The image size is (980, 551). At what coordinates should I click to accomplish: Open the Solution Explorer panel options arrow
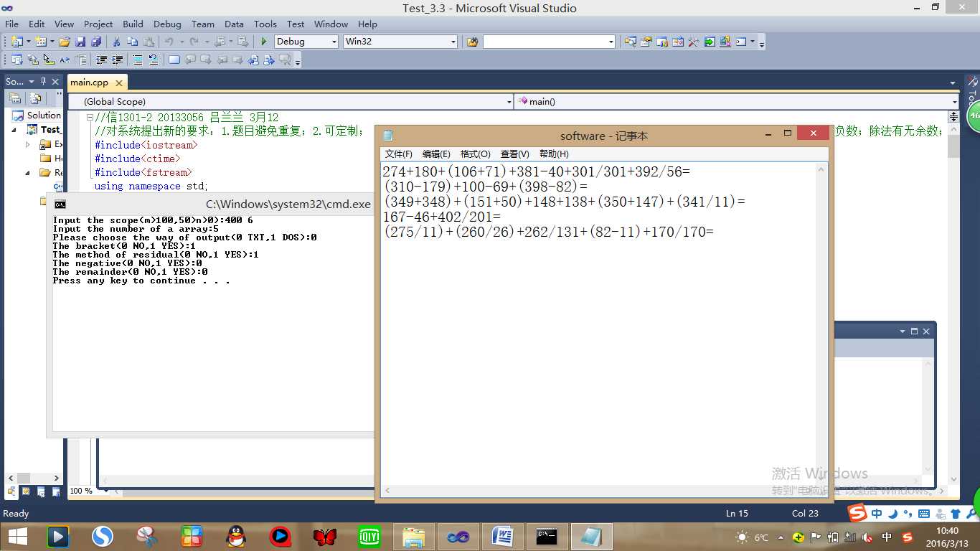[x=32, y=82]
